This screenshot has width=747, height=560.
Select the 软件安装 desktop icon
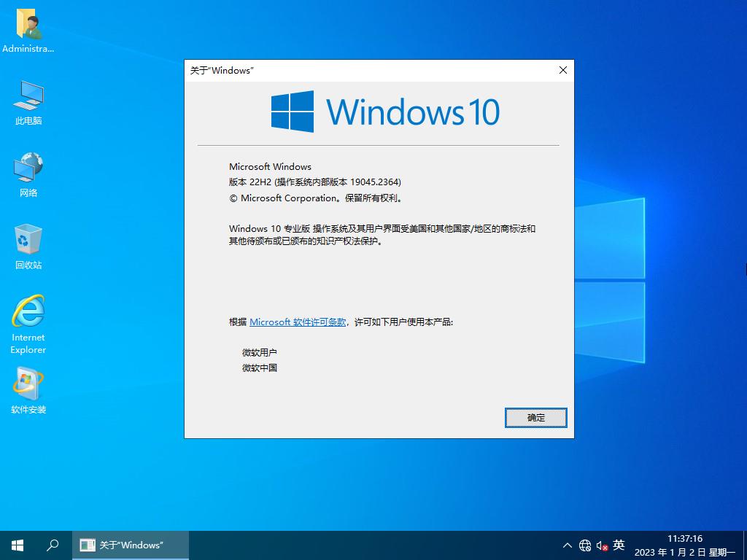(28, 386)
